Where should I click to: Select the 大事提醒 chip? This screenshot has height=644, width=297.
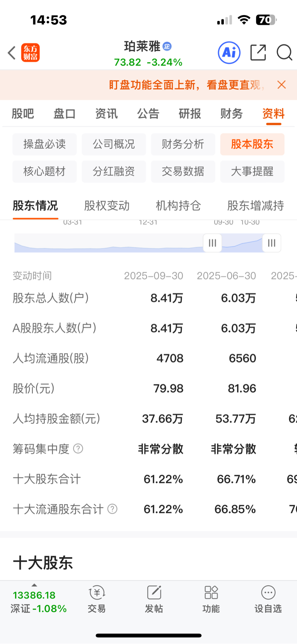click(252, 171)
